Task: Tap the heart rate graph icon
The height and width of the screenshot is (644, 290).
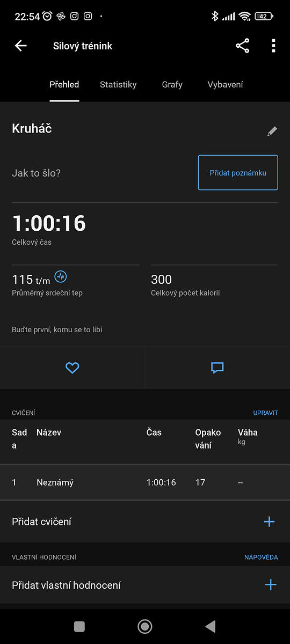Action: [x=61, y=277]
